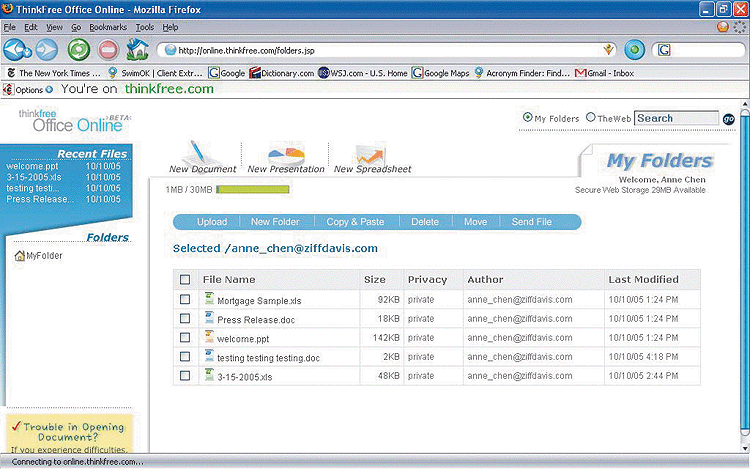Reload the page with the green Refresh icon
The width and height of the screenshot is (750, 469).
coord(78,50)
